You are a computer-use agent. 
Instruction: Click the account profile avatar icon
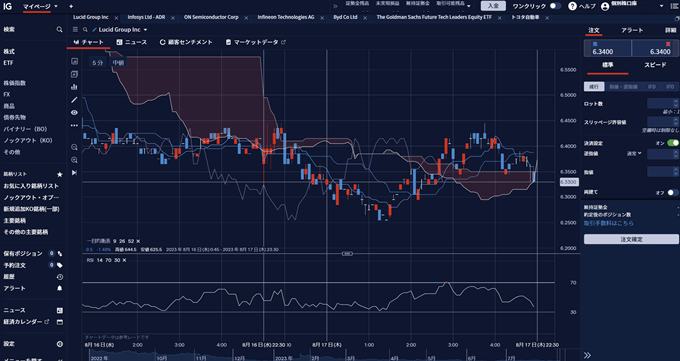(x=605, y=7)
